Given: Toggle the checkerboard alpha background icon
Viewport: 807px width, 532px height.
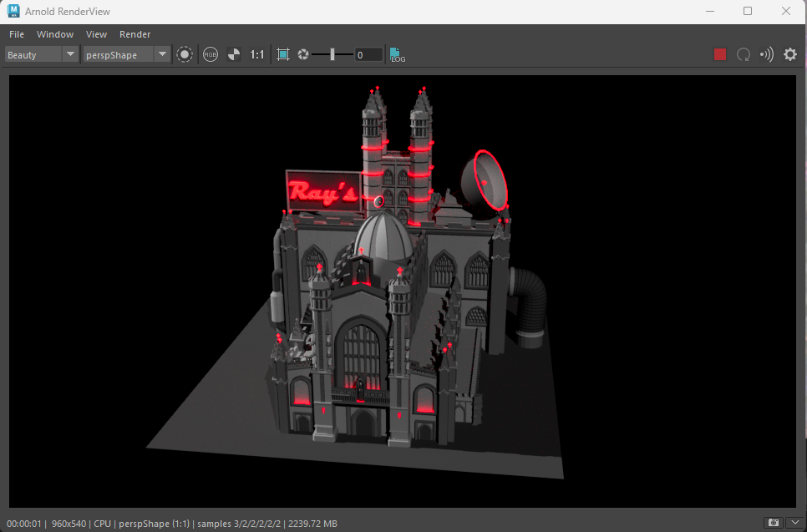Looking at the screenshot, I should pyautogui.click(x=234, y=54).
